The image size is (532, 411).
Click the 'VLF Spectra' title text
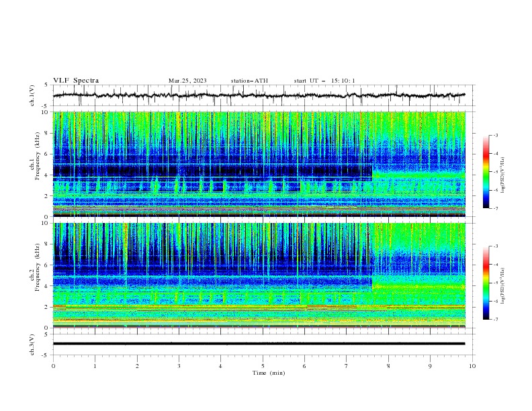(76, 81)
